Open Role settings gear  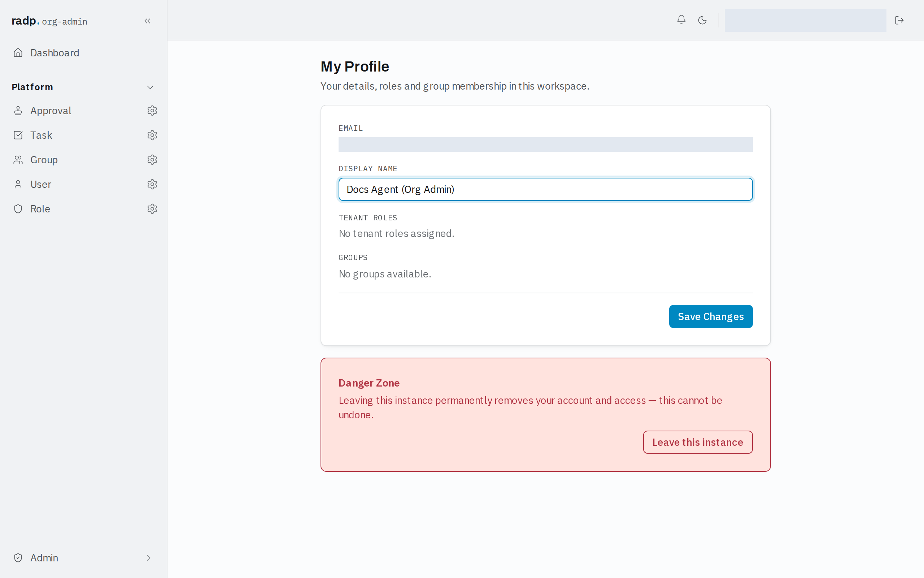[x=152, y=209]
